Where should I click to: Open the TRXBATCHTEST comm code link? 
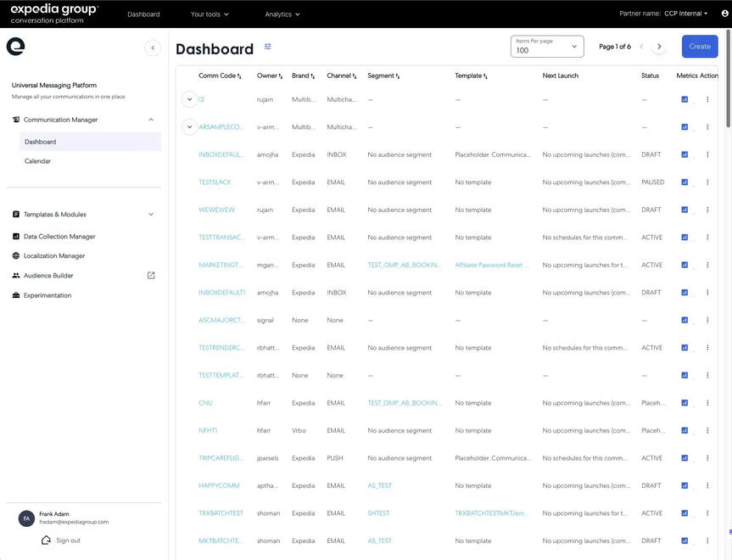[221, 513]
